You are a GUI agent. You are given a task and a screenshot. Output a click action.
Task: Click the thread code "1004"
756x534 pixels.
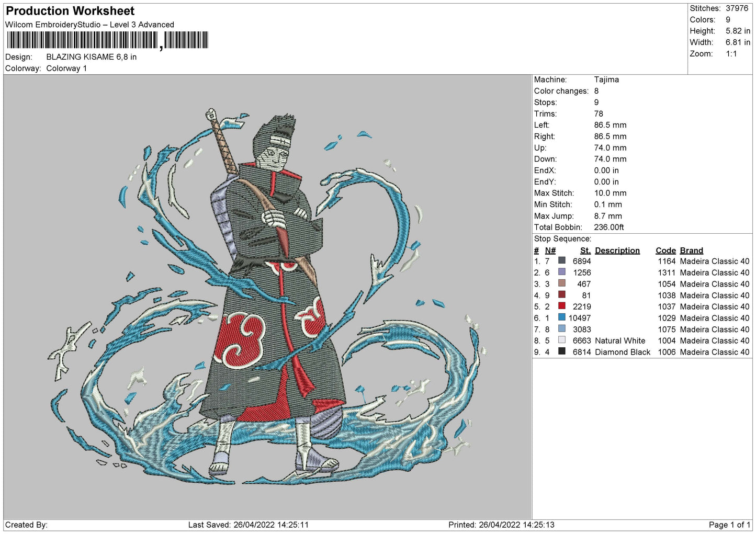point(667,341)
